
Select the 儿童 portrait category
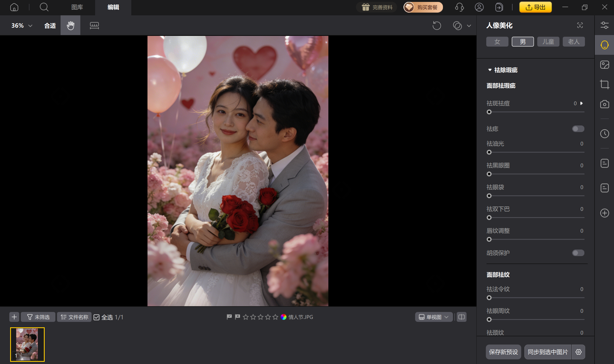(548, 42)
